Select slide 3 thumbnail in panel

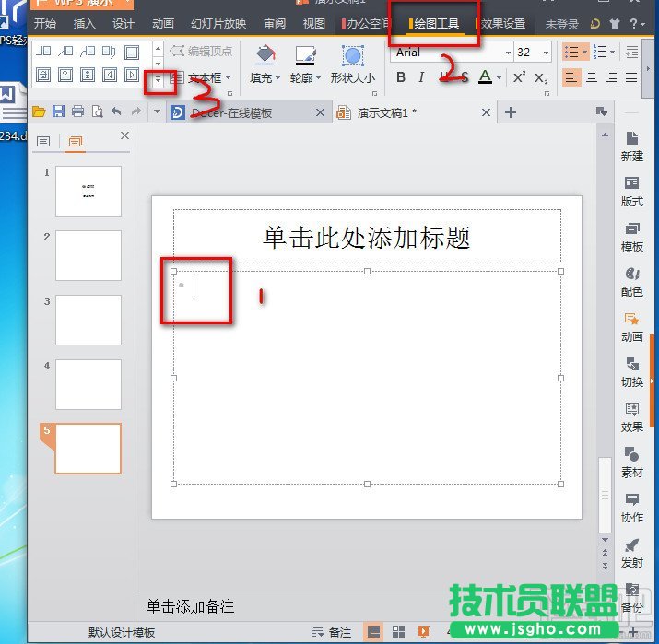pyautogui.click(x=88, y=320)
